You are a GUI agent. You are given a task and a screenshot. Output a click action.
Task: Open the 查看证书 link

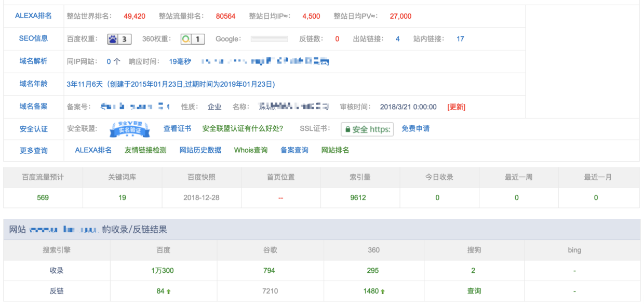(x=178, y=129)
